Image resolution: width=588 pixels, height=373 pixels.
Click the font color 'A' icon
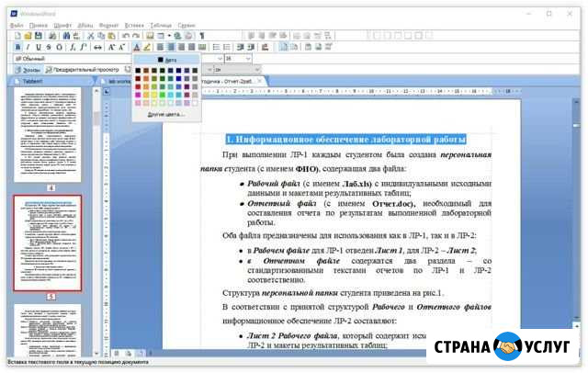pos(137,47)
